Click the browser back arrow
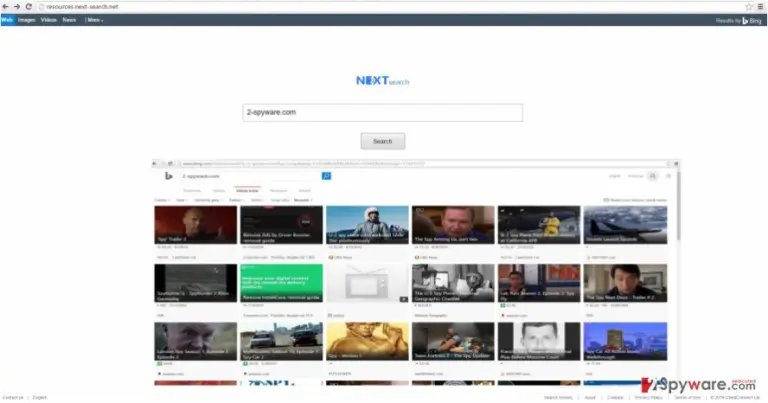The width and height of the screenshot is (768, 403). click(x=5, y=6)
